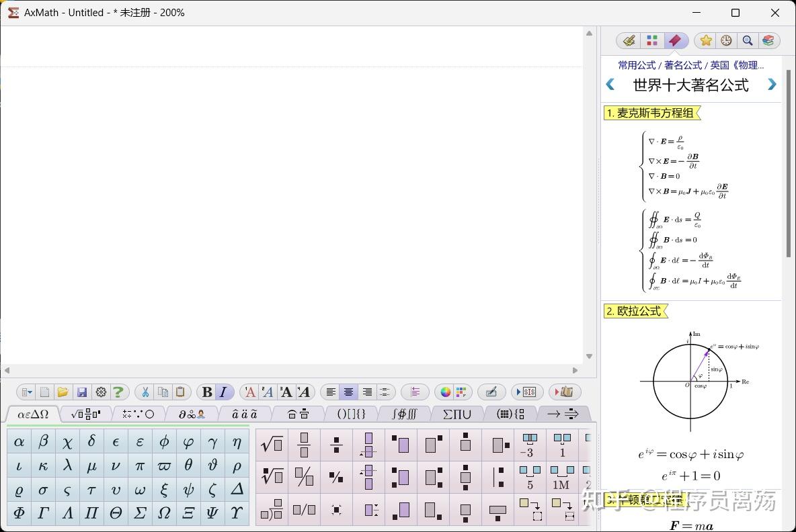The height and width of the screenshot is (532, 796).
Task: Enable center text alignment
Action: 348,392
